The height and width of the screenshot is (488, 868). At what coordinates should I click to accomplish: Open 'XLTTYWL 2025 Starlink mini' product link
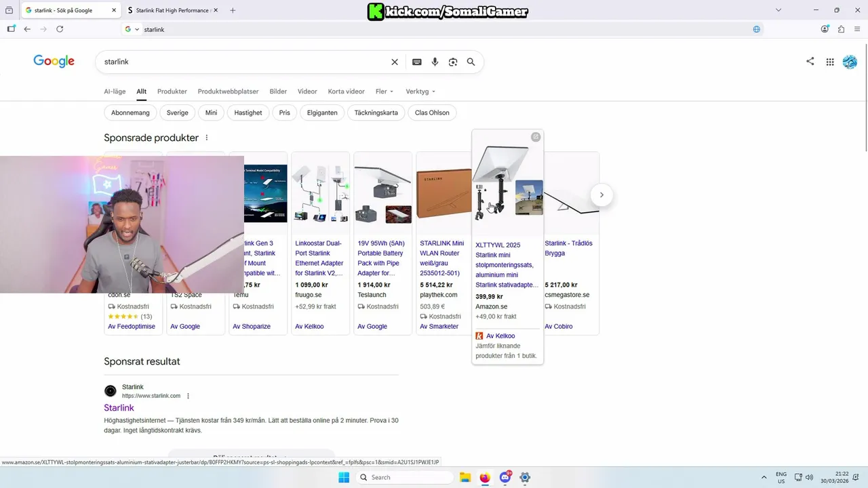[x=507, y=265]
